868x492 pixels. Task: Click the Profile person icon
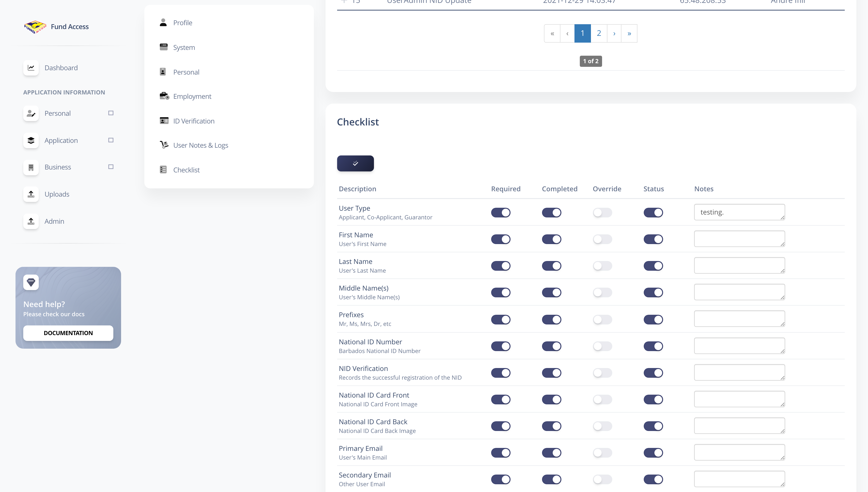(x=163, y=22)
